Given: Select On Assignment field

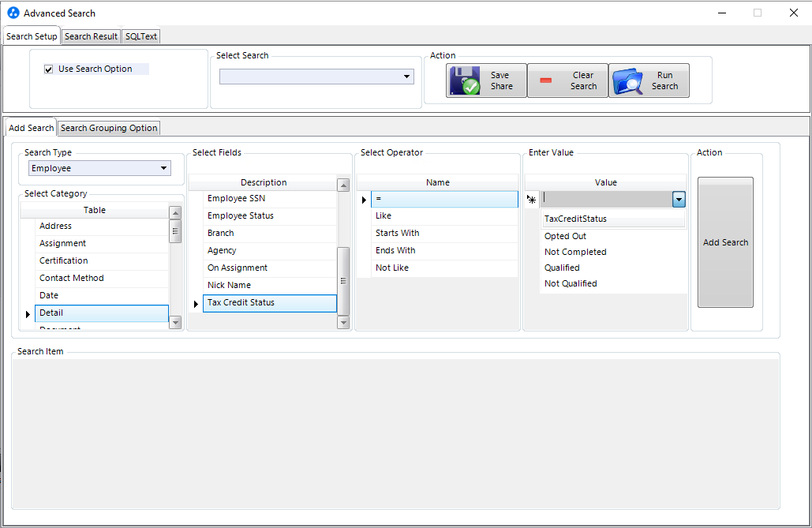Looking at the screenshot, I should click(x=269, y=268).
